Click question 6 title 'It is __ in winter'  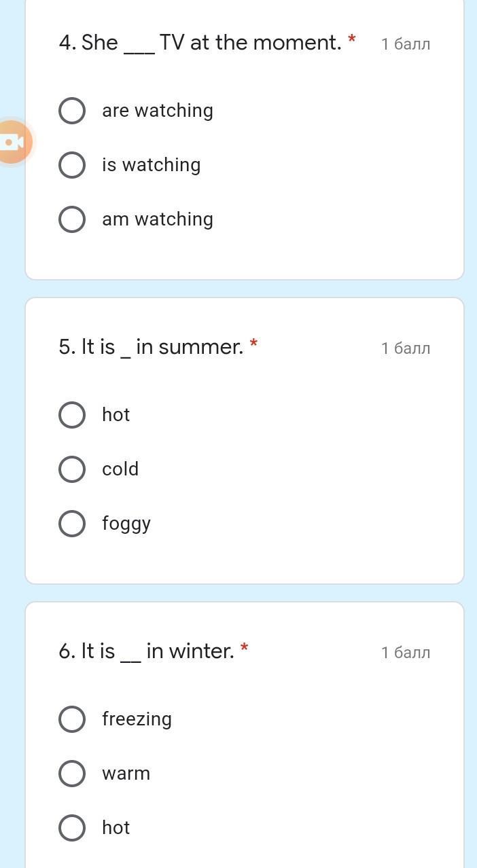pyautogui.click(x=146, y=651)
